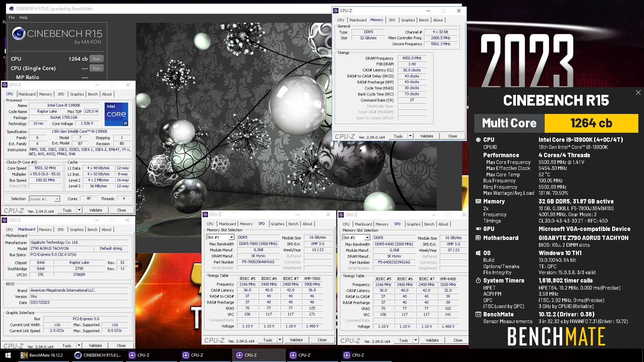
Task: Switch to CINEBENCH R15.0 taskbar item
Action: (x=98, y=355)
